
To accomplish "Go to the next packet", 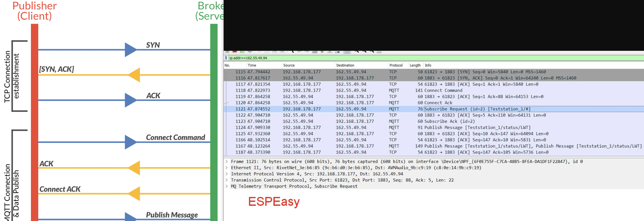I will tap(307, 52).
